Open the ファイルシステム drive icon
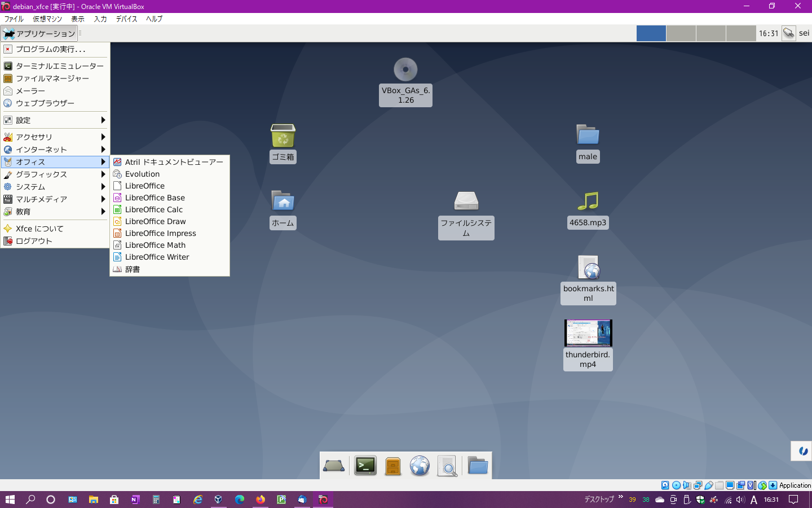812x508 pixels. (x=466, y=201)
